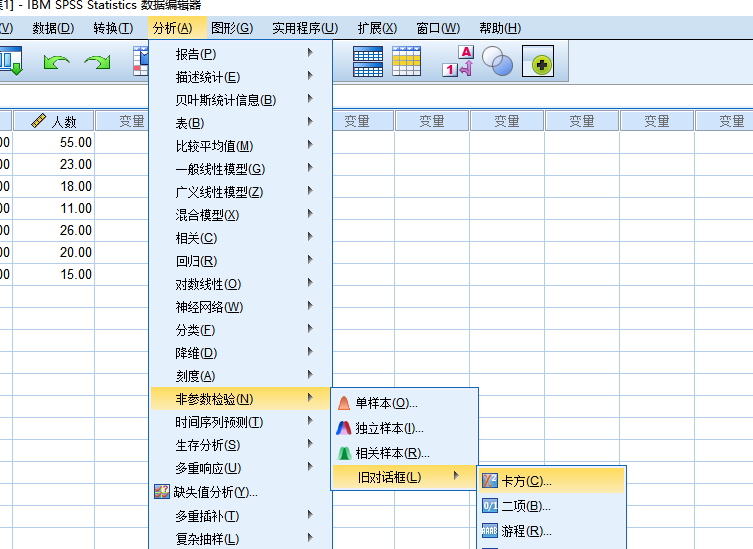Select the cell containing 26.00
The width and height of the screenshot is (753, 549).
point(54,231)
